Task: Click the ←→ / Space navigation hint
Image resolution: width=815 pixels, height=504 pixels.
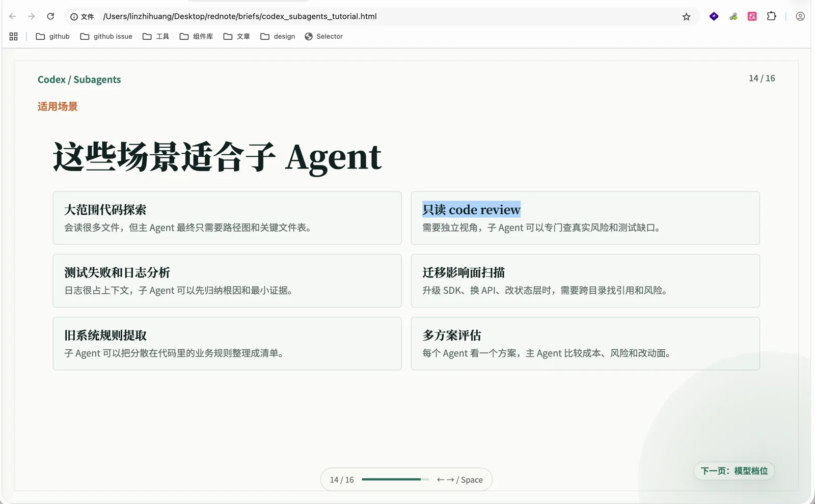Action: point(460,480)
